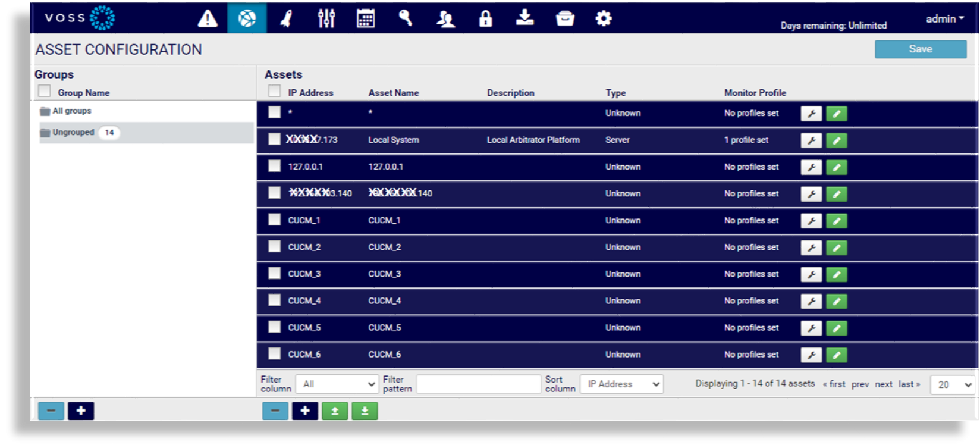Click the Ungrouped count badge 14
The image size is (980, 448).
pyautogui.click(x=109, y=133)
